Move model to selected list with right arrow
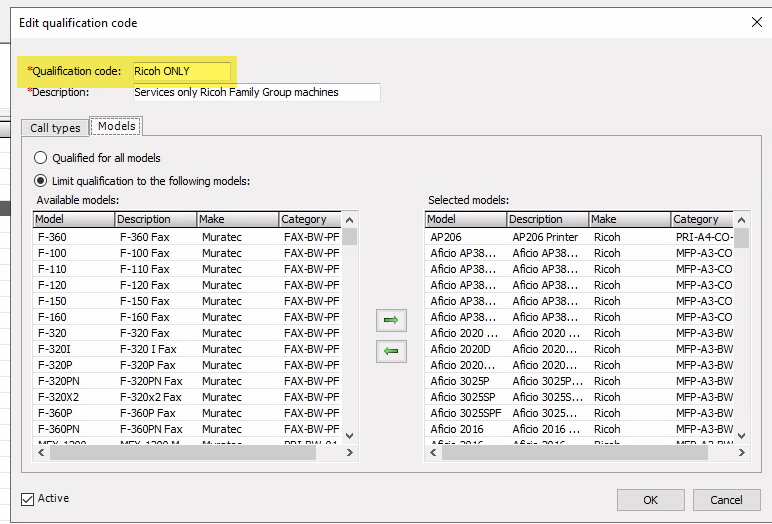 [391, 321]
